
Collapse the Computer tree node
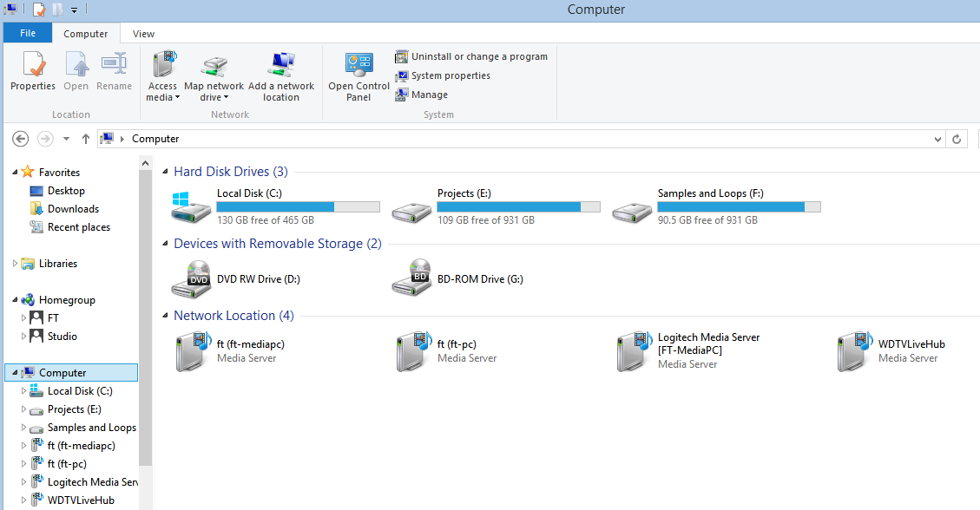15,373
